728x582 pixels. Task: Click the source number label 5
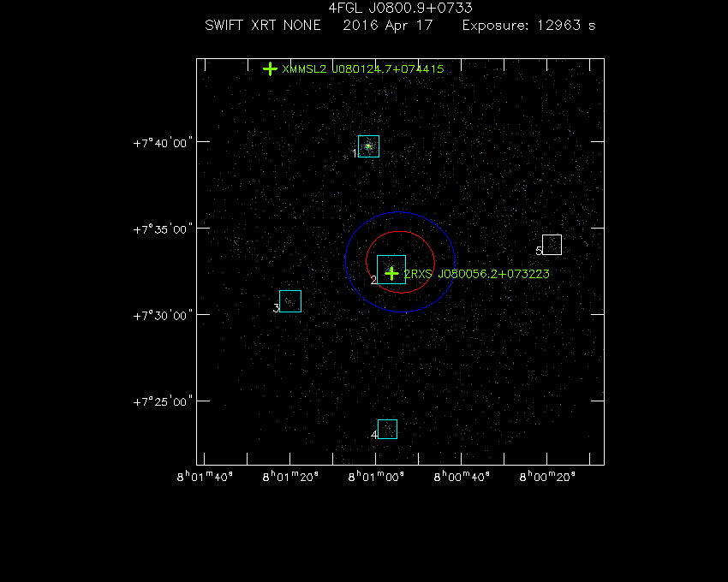[539, 251]
